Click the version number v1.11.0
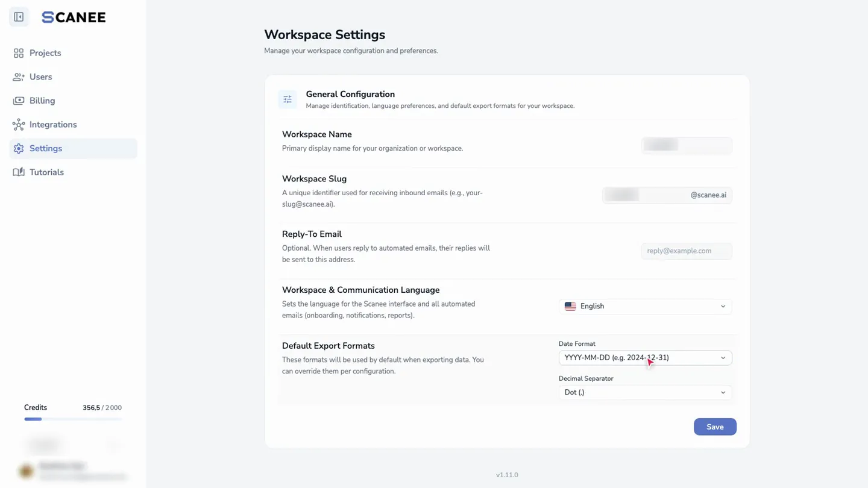This screenshot has width=868, height=488. 507,475
